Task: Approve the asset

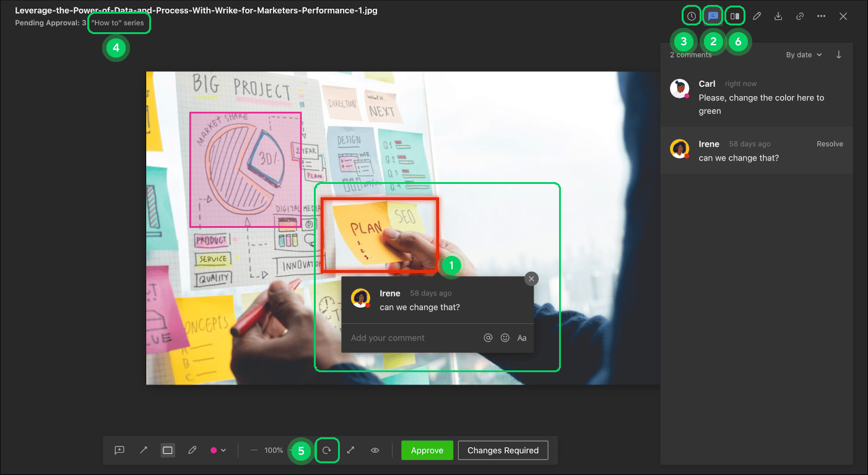Action: pyautogui.click(x=427, y=450)
